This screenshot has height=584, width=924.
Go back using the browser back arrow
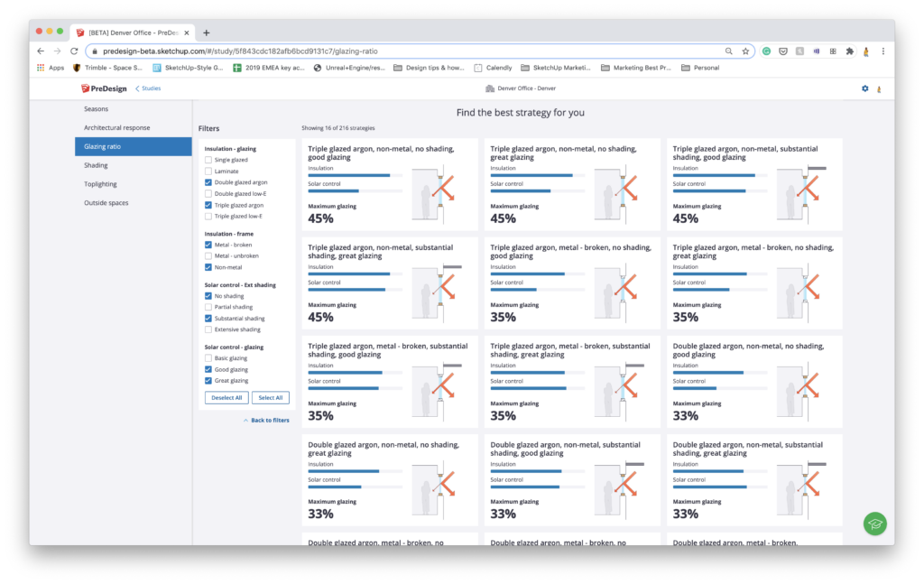[x=41, y=51]
